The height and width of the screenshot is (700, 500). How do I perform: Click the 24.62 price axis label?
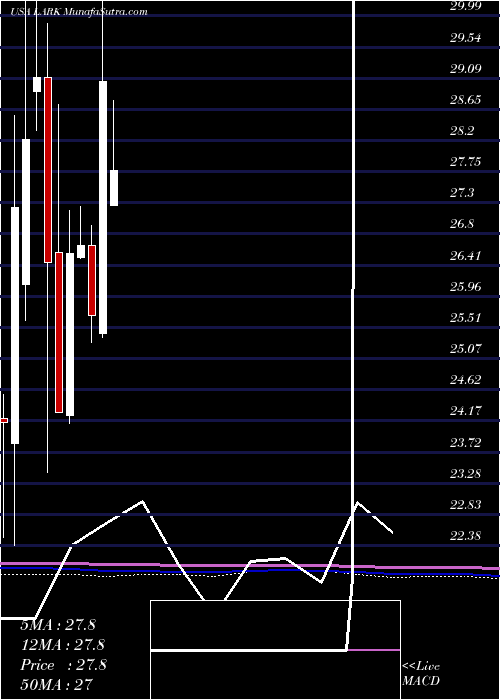[465, 379]
